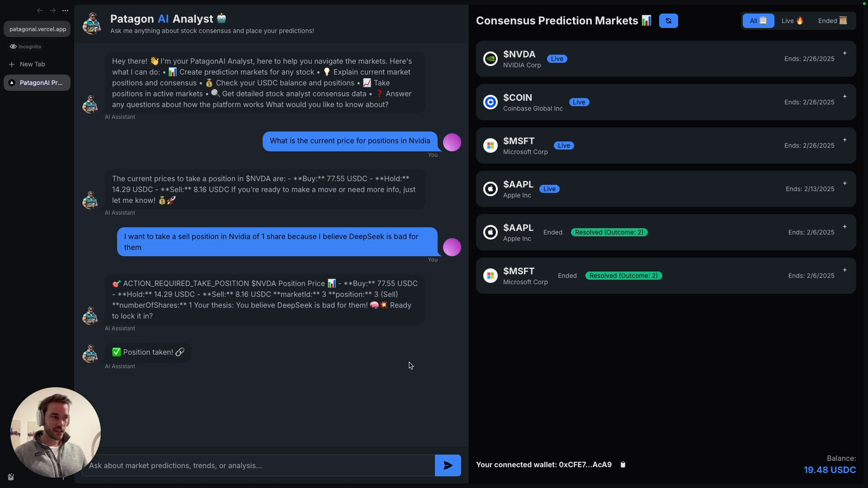868x488 pixels.
Task: Select the Live markets filter
Action: pyautogui.click(x=792, y=21)
